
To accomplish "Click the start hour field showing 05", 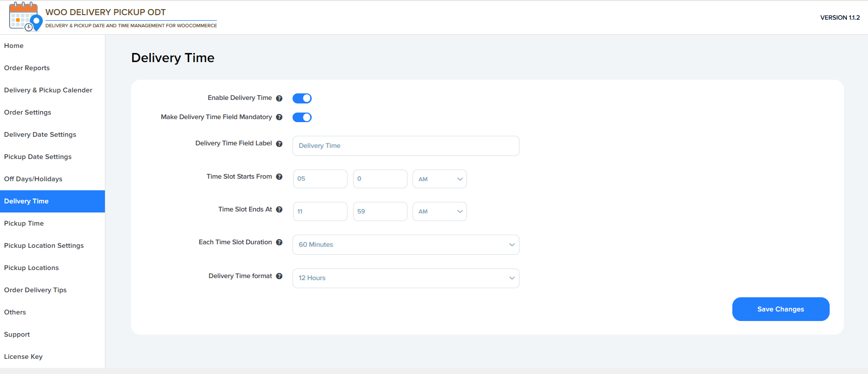I will click(320, 179).
